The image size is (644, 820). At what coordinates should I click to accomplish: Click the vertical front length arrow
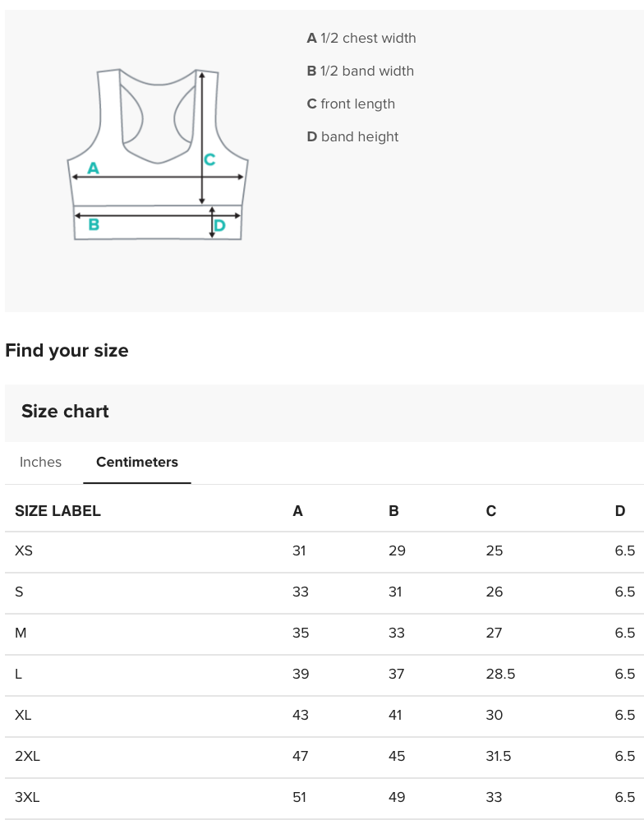coord(202,140)
